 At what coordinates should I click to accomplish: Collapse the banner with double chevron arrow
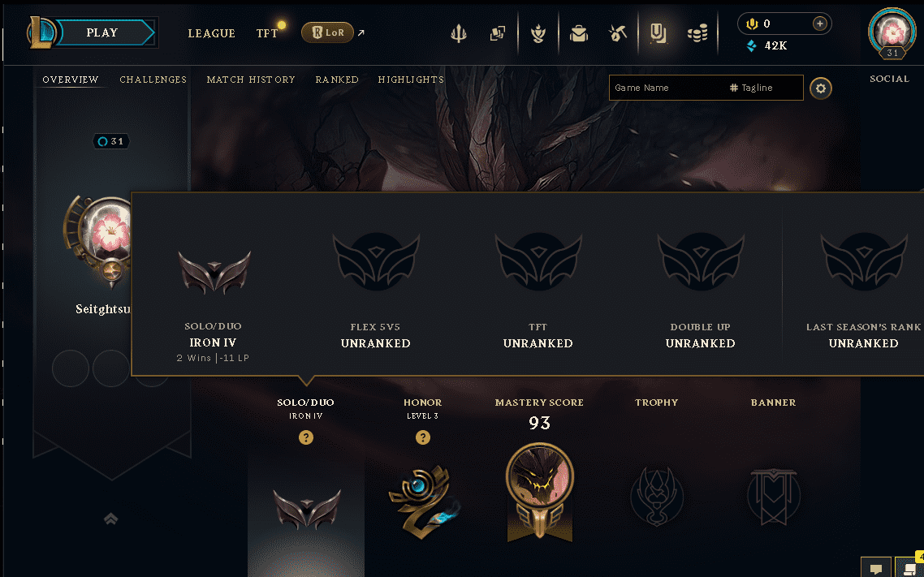click(x=110, y=519)
